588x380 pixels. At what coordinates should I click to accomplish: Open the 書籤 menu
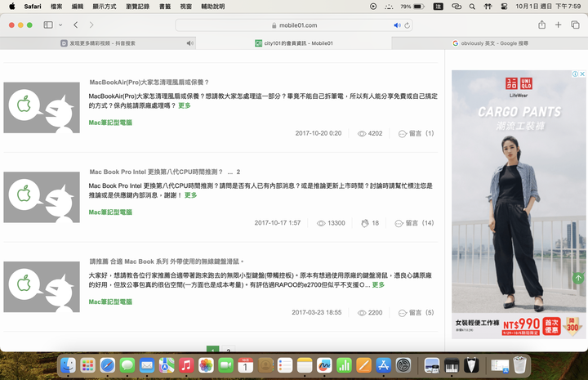(165, 7)
